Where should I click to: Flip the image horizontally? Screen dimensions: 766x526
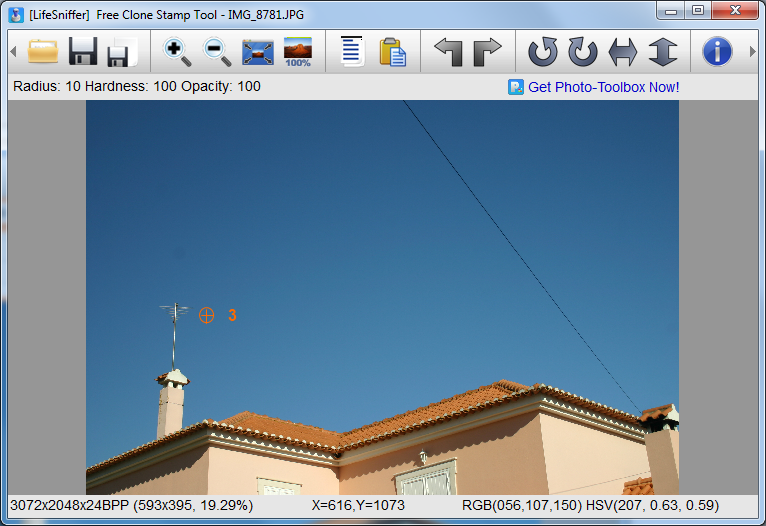click(x=623, y=52)
